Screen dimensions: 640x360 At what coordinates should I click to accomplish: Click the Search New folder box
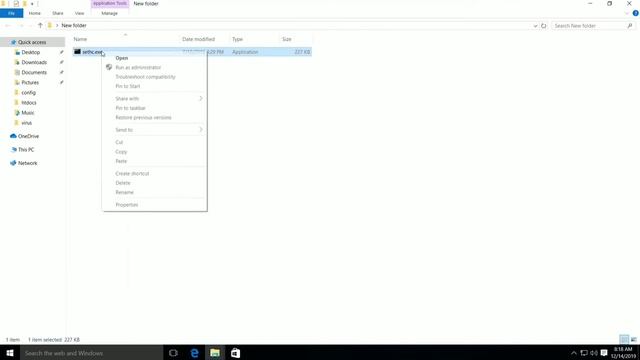click(x=589, y=26)
